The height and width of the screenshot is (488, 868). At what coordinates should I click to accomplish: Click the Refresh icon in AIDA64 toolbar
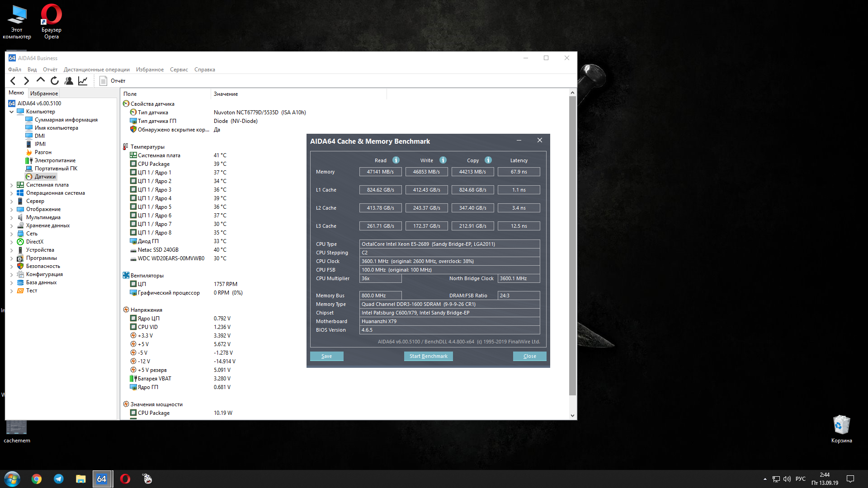pyautogui.click(x=55, y=81)
